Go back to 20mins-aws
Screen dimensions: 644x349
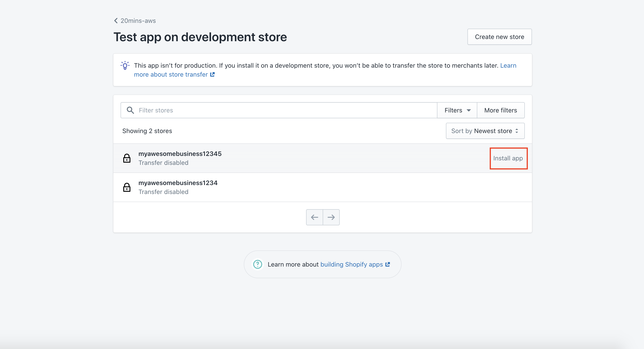tap(135, 21)
